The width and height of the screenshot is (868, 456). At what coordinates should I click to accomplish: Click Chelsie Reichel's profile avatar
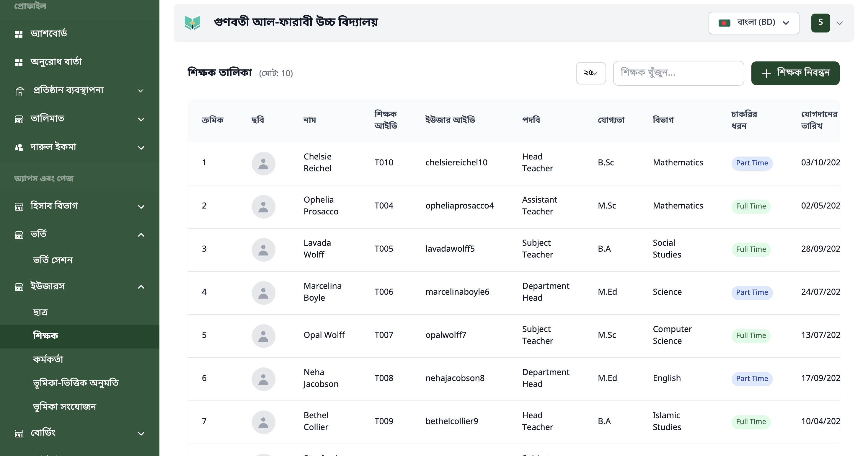[x=263, y=163]
